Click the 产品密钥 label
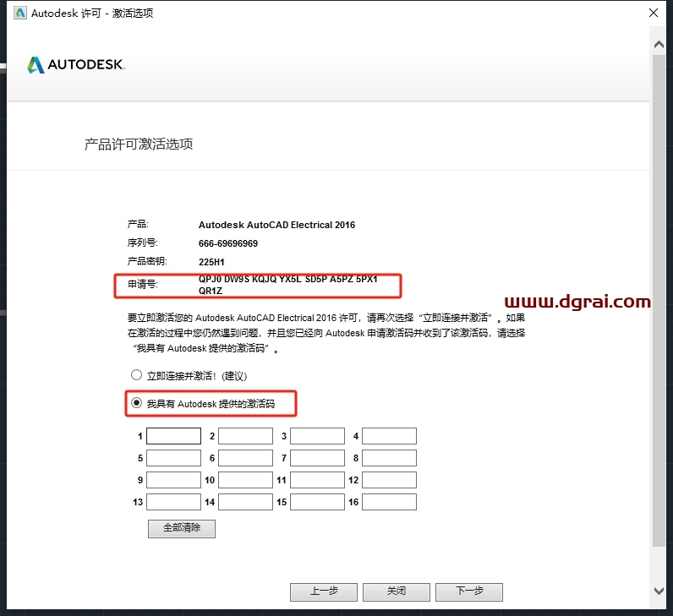 coord(147,261)
